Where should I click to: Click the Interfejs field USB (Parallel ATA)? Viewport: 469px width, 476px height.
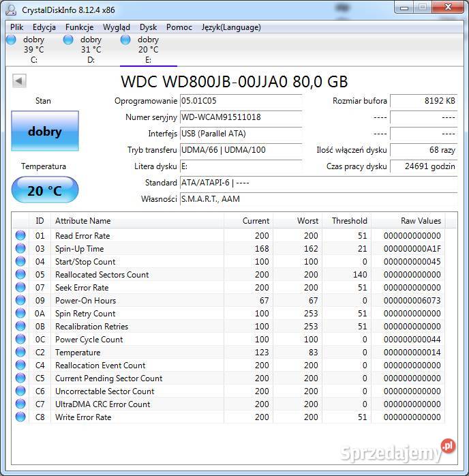point(241,134)
